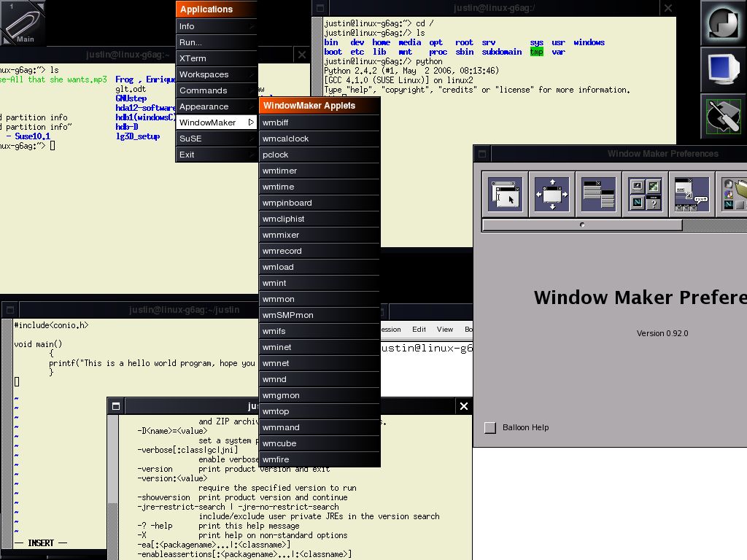Viewport: 747px width, 560px height.
Task: Choose wmfire in WindowMaker Applets
Action: [320, 459]
